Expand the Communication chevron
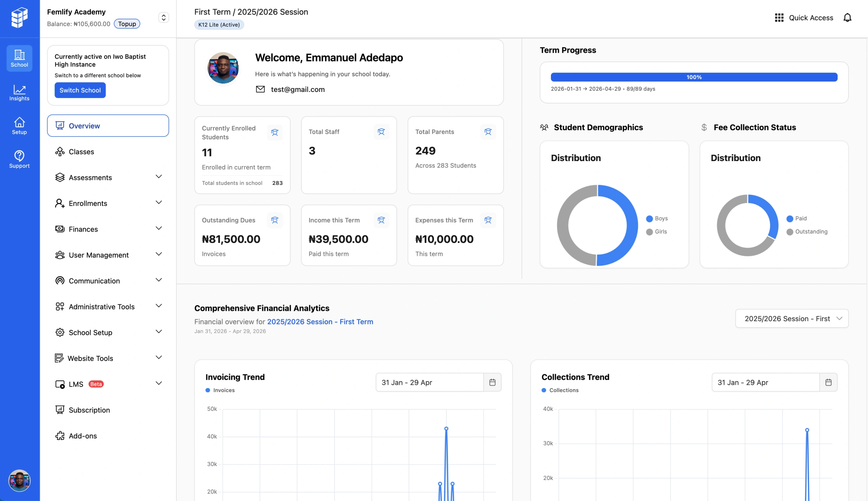Screen dimensions: 868x501 click(x=158, y=280)
